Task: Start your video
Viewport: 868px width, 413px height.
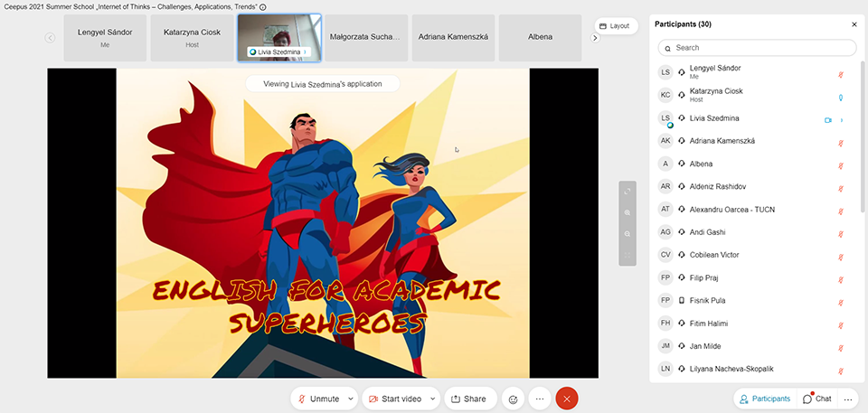Action: point(395,399)
